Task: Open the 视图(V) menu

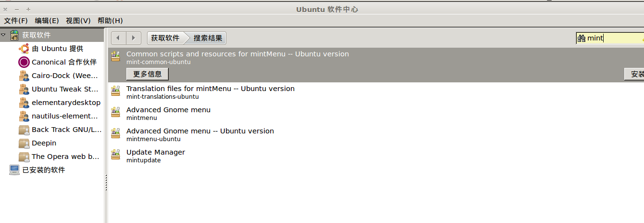Action: tap(78, 21)
